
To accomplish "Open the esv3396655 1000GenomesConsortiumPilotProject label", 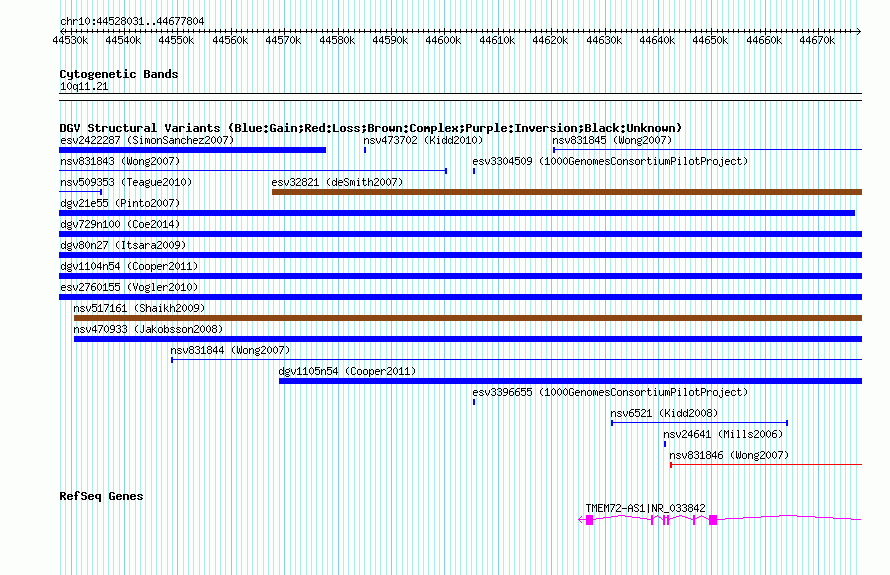I will click(610, 392).
